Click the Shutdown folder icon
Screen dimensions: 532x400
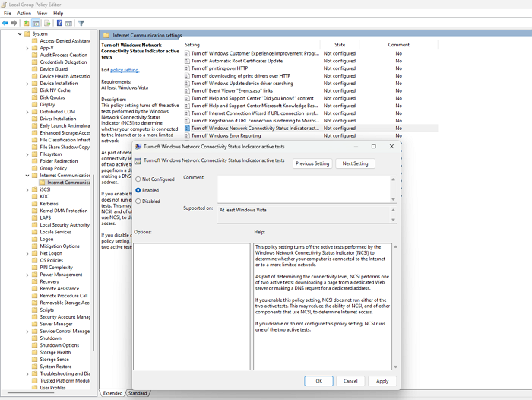pyautogui.click(x=35, y=338)
